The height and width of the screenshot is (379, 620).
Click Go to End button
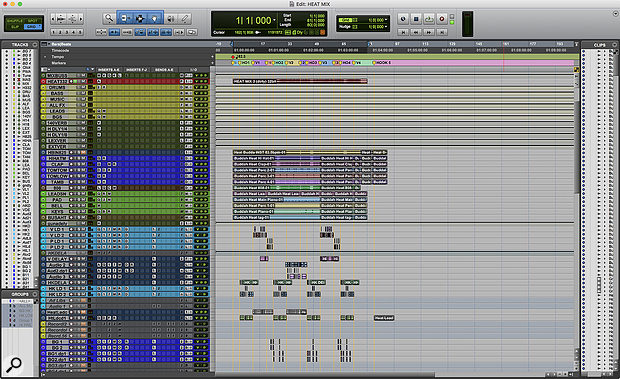point(442,32)
